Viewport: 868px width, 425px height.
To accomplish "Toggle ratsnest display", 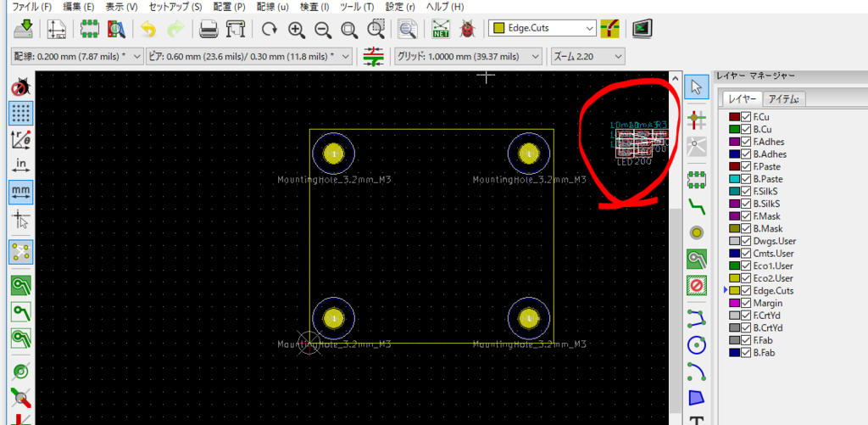I will tap(21, 252).
